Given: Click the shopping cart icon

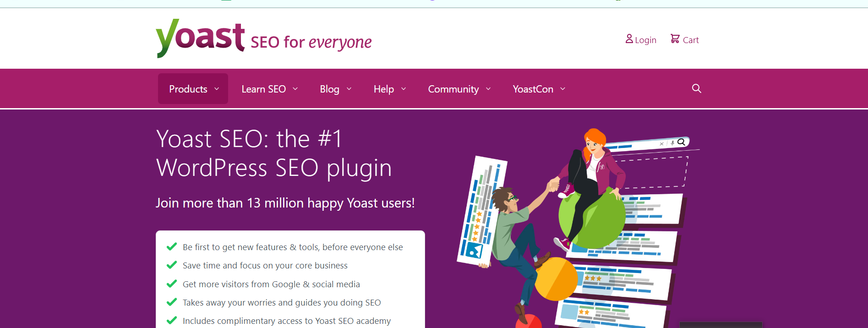Looking at the screenshot, I should (675, 39).
